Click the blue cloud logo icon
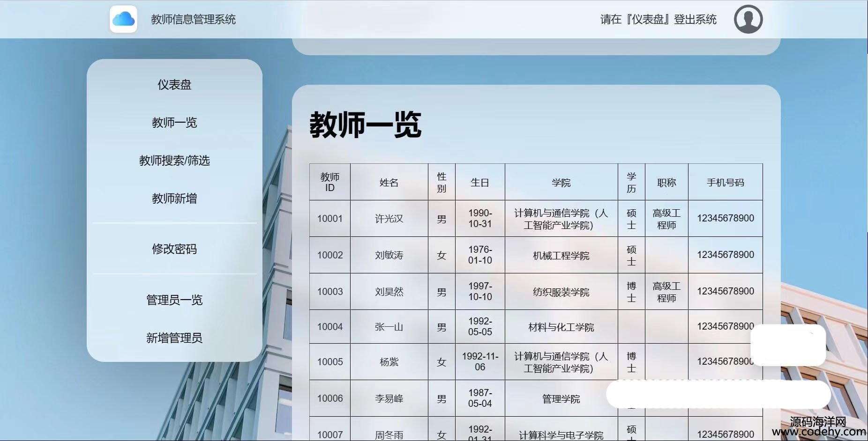The width and height of the screenshot is (868, 441). tap(123, 19)
